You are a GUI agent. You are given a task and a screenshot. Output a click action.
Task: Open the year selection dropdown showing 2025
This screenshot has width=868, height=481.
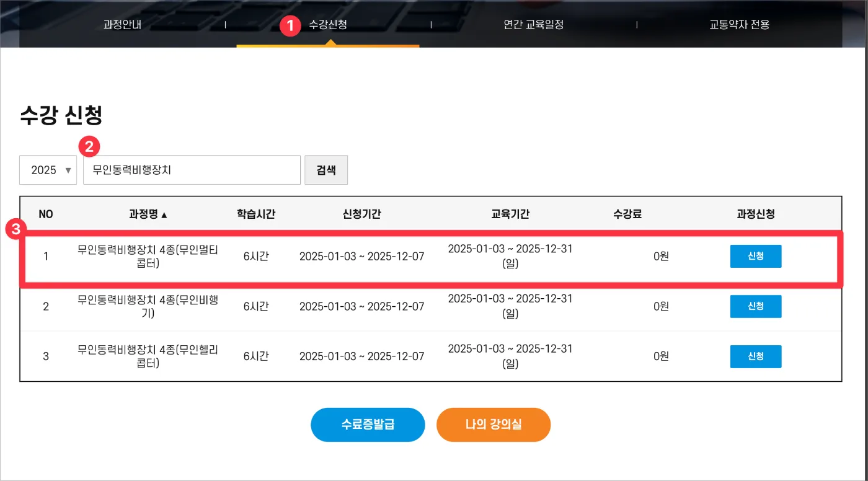pyautogui.click(x=48, y=170)
